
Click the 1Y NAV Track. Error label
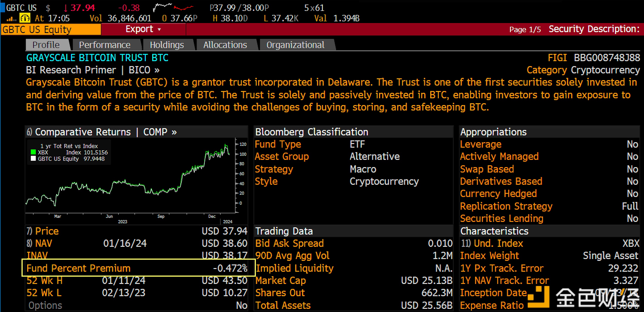[x=505, y=280]
